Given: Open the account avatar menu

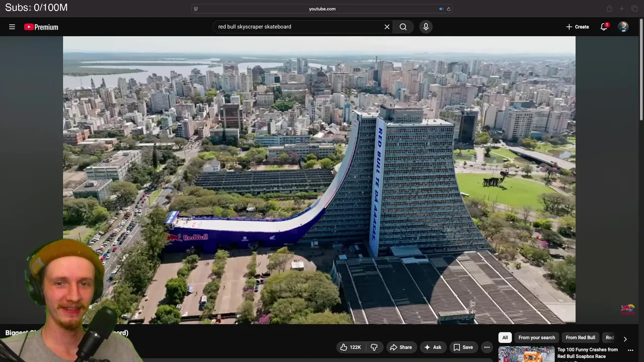Looking at the screenshot, I should pyautogui.click(x=623, y=27).
